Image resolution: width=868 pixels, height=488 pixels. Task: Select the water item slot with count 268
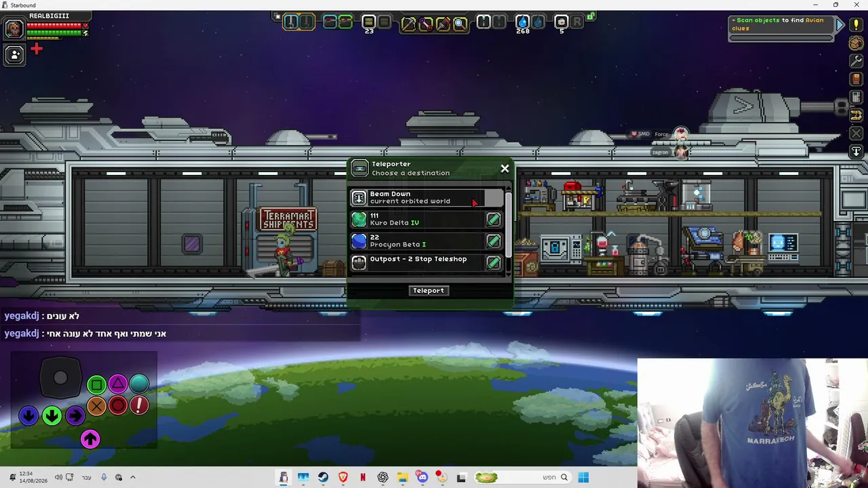coord(522,22)
